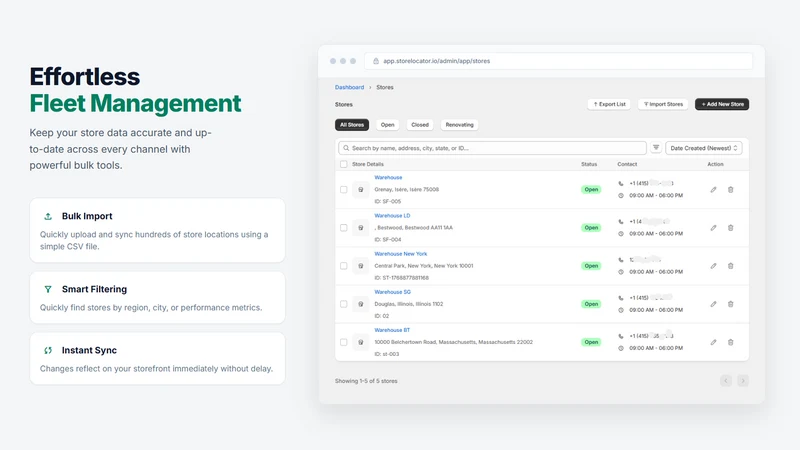The height and width of the screenshot is (450, 800).
Task: Filter stores by the Open tab
Action: (x=388, y=125)
